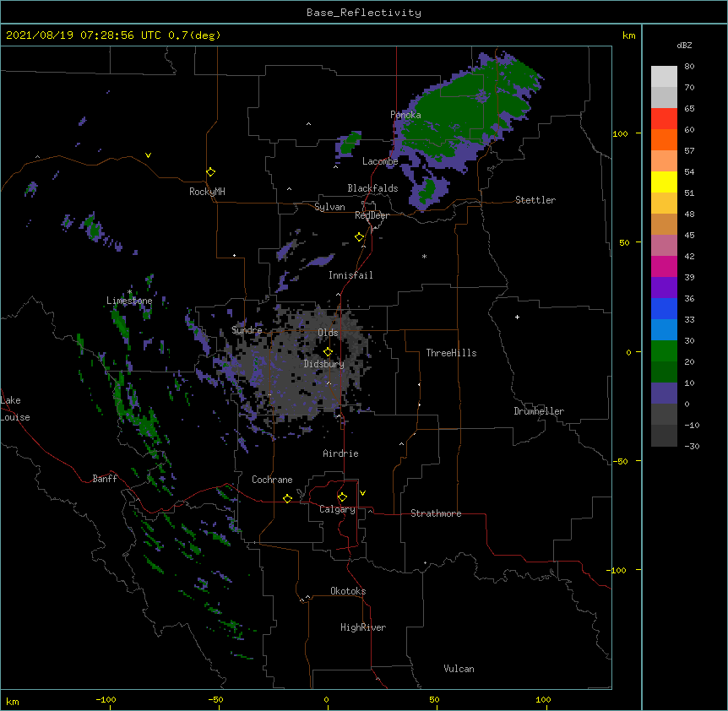Click the Didsbury town label
The image size is (728, 711).
(x=323, y=364)
